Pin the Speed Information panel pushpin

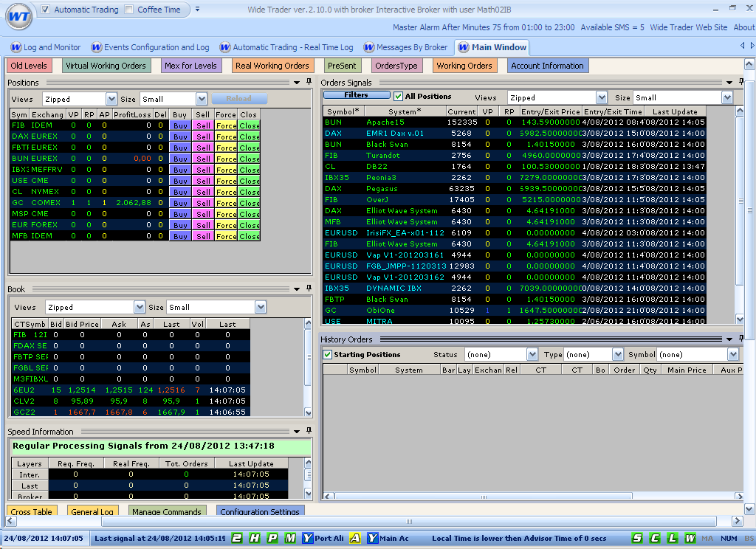click(x=309, y=430)
